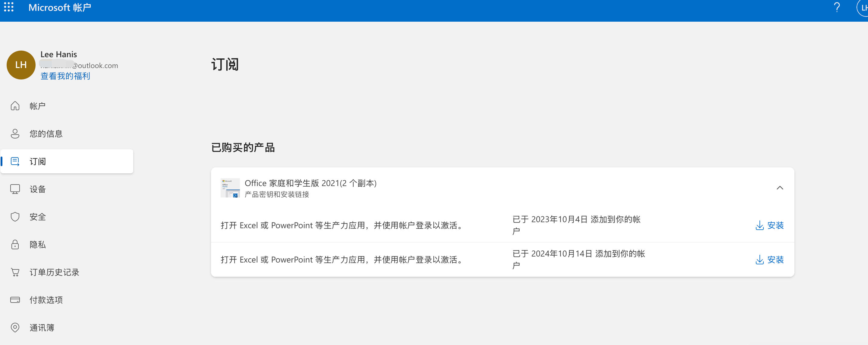This screenshot has width=868, height=345.
Task: Open the 隐私 sidebar entry
Action: pyautogui.click(x=67, y=244)
